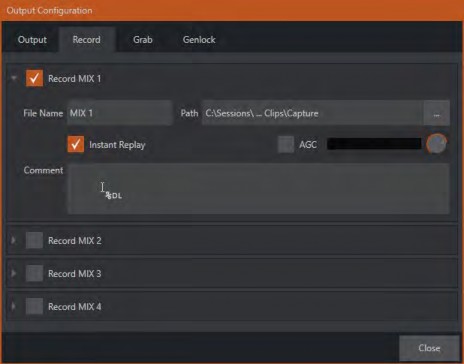The image size is (464, 364).
Task: Enable the Record MIX 2 checkbox
Action: coord(34,240)
